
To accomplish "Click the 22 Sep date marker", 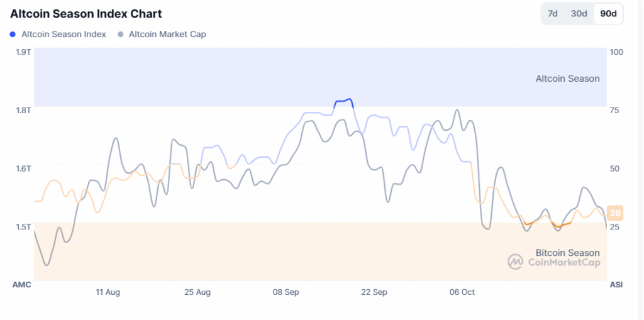I will point(374,292).
